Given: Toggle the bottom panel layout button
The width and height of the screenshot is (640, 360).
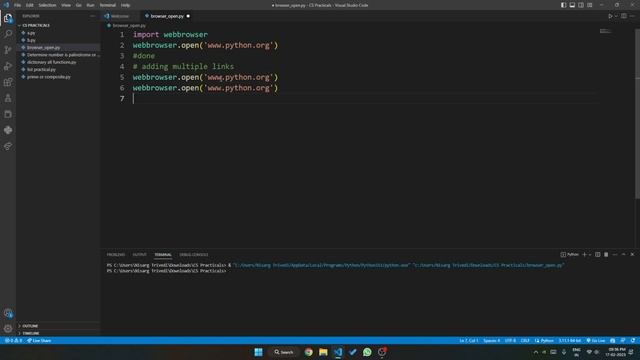Looking at the screenshot, I should (x=572, y=5).
